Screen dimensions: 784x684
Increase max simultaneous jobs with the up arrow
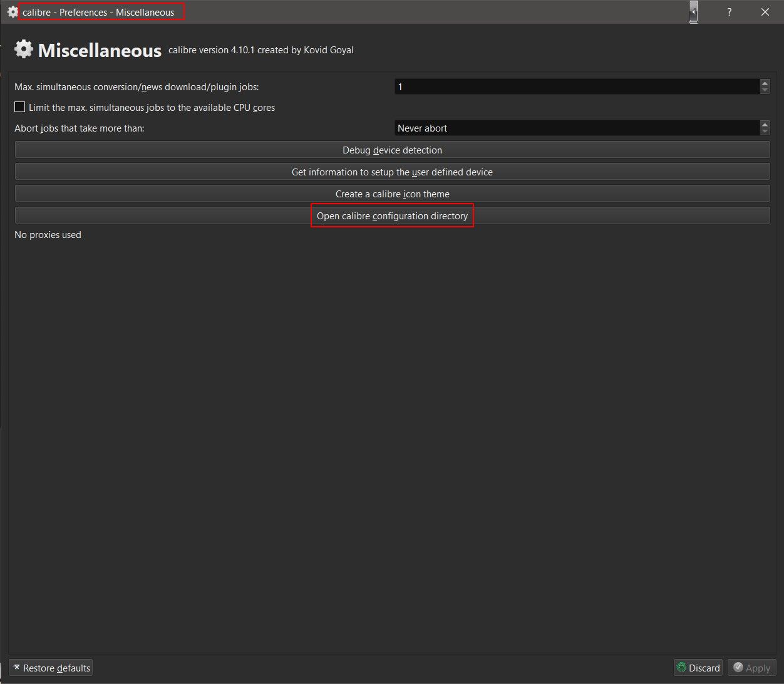point(765,83)
